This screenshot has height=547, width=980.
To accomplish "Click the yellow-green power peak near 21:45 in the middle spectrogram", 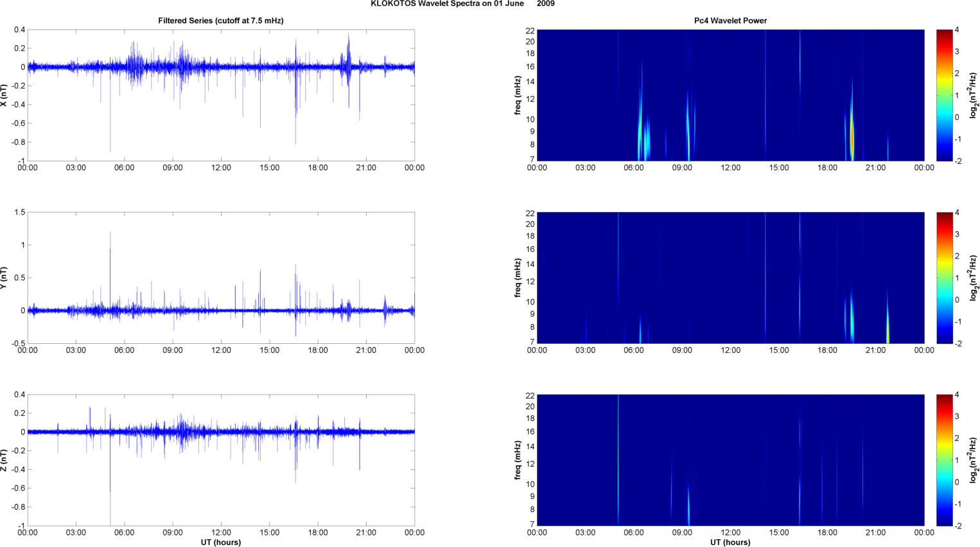I will 888,328.
